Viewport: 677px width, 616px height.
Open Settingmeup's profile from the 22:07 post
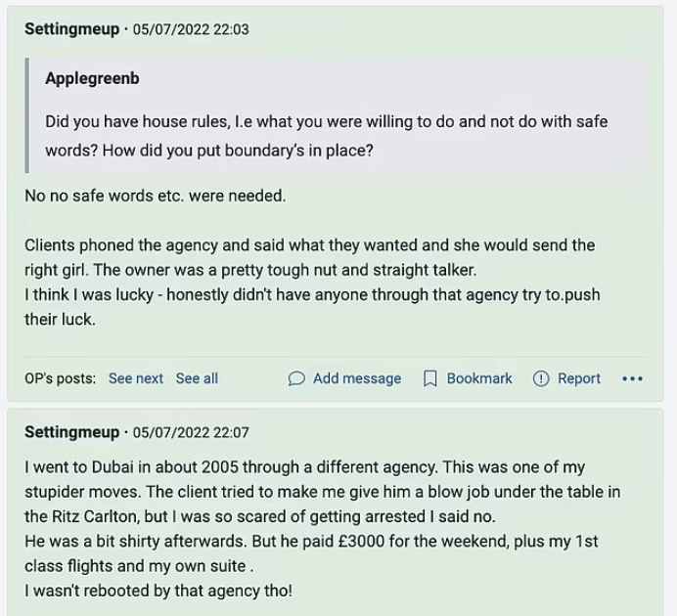point(71,431)
